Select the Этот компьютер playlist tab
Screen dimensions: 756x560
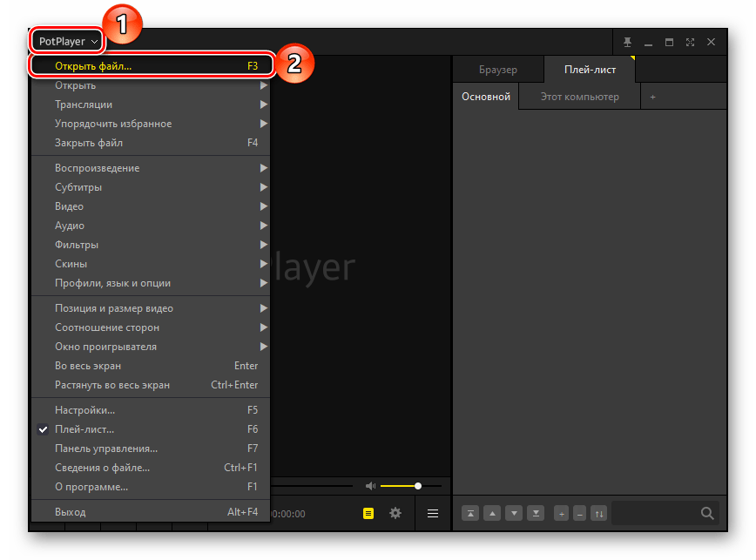[579, 97]
